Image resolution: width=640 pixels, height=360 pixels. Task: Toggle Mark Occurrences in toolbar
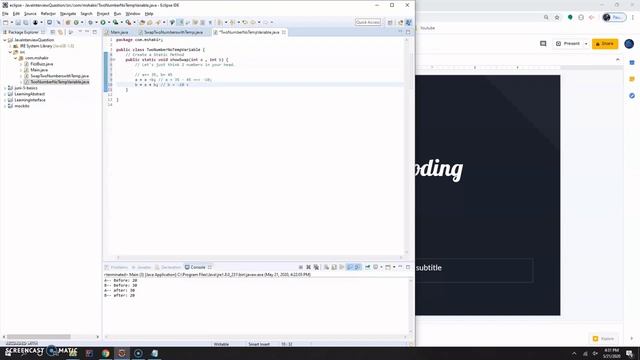[180, 22]
